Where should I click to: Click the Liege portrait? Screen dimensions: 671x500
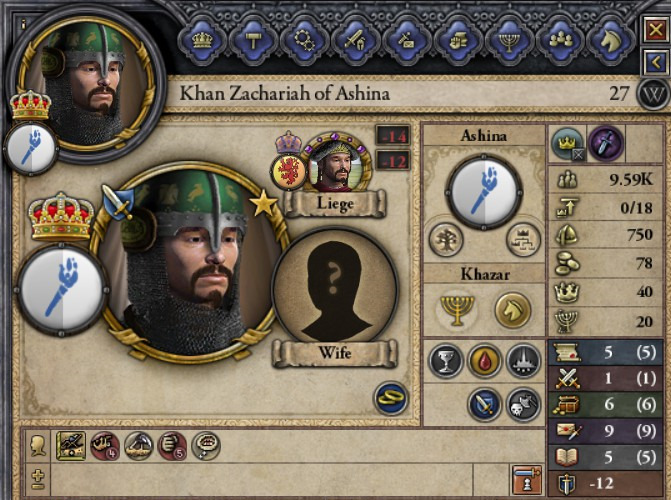(x=337, y=163)
